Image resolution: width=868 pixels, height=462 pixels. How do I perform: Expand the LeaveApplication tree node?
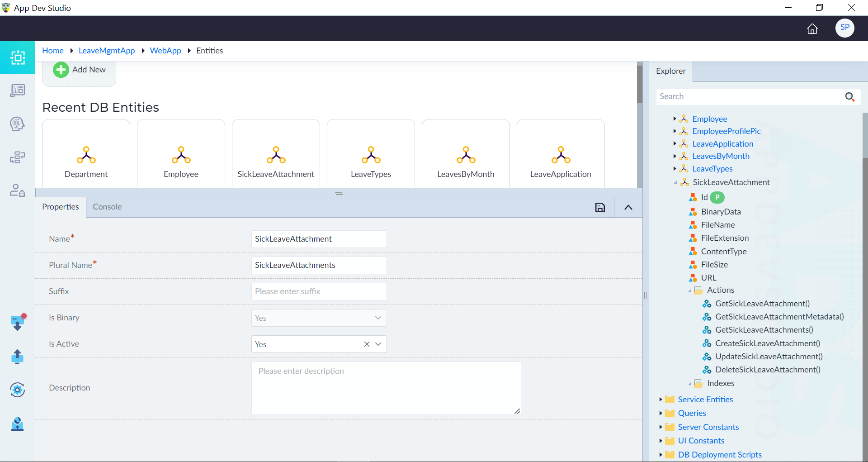click(675, 143)
